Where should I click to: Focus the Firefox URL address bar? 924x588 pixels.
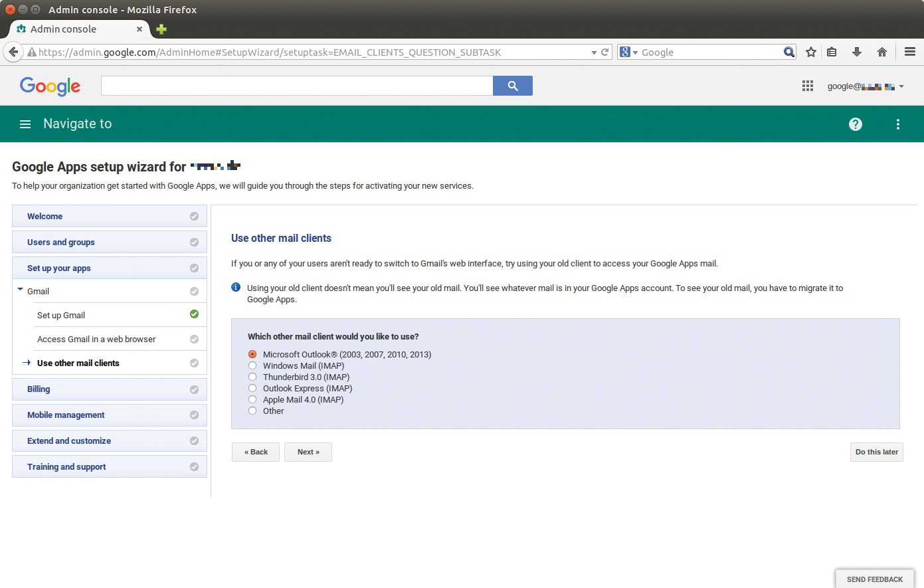(312, 52)
